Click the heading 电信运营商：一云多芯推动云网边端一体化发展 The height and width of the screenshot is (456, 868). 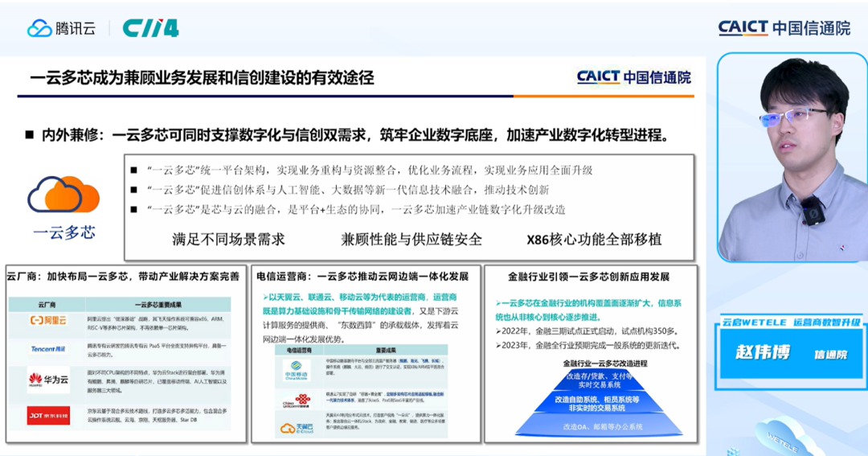(362, 276)
